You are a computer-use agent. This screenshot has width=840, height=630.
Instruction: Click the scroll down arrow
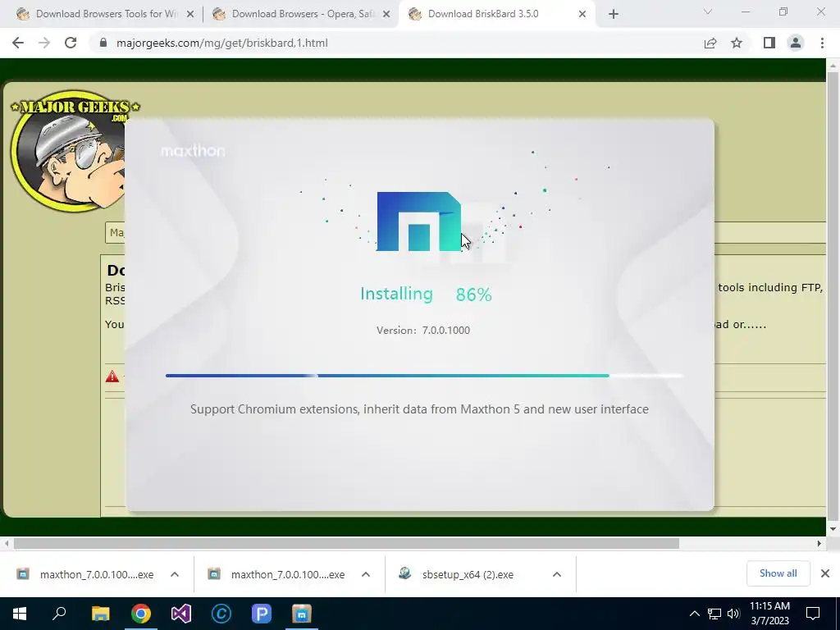pos(833,529)
